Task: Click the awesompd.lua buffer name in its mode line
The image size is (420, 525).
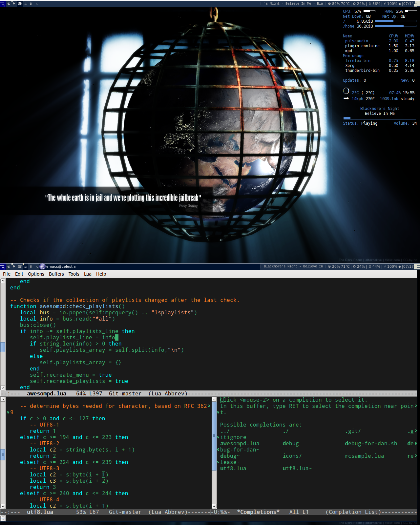Action: click(x=47, y=393)
